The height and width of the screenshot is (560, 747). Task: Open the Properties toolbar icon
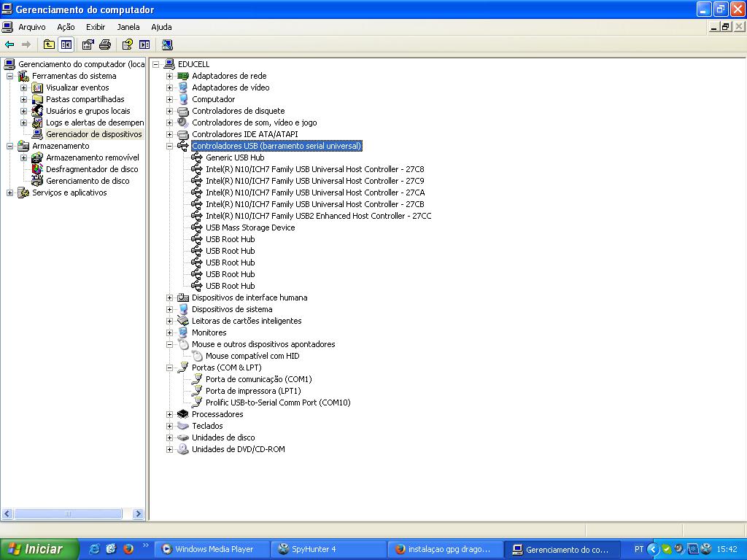pyautogui.click(x=88, y=44)
